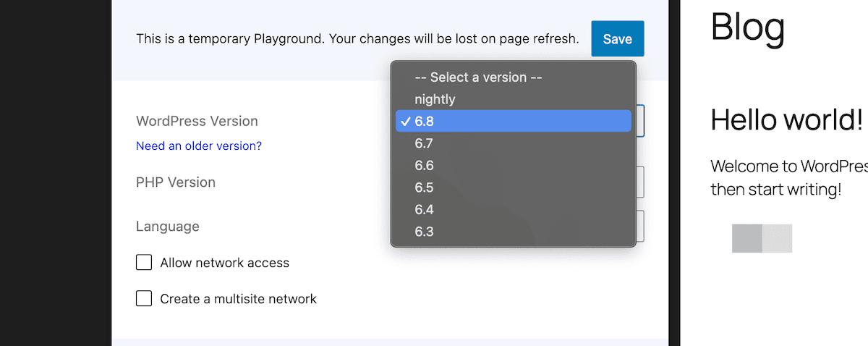This screenshot has height=346, width=868.
Task: Pick version 6.3 from the list
Action: [x=514, y=232]
